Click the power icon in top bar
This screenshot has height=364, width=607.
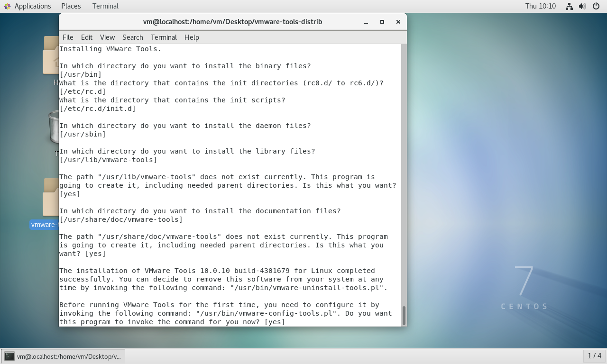[x=596, y=6]
